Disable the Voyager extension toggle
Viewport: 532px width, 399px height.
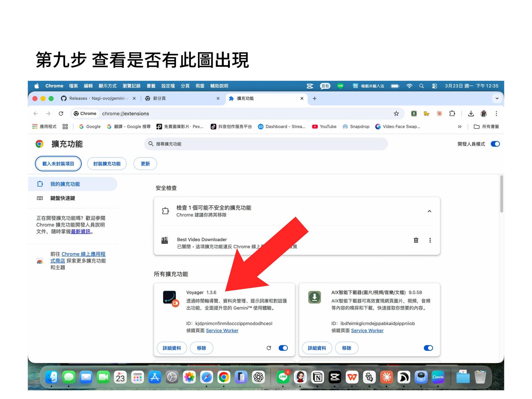point(283,348)
